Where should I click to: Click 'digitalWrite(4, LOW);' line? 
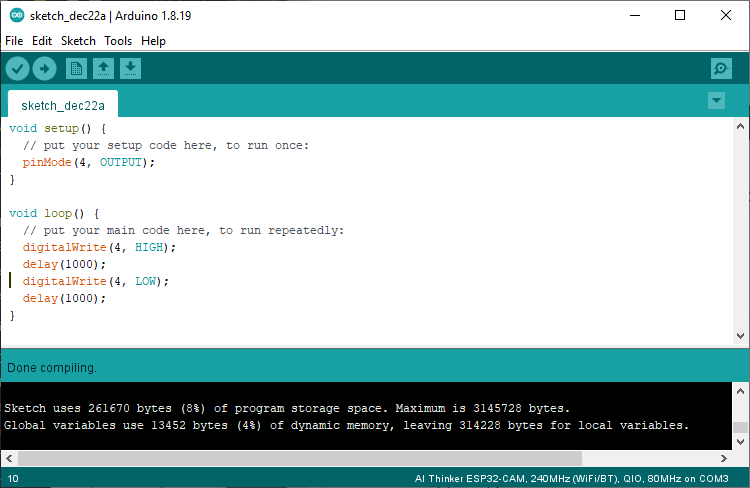click(x=96, y=281)
